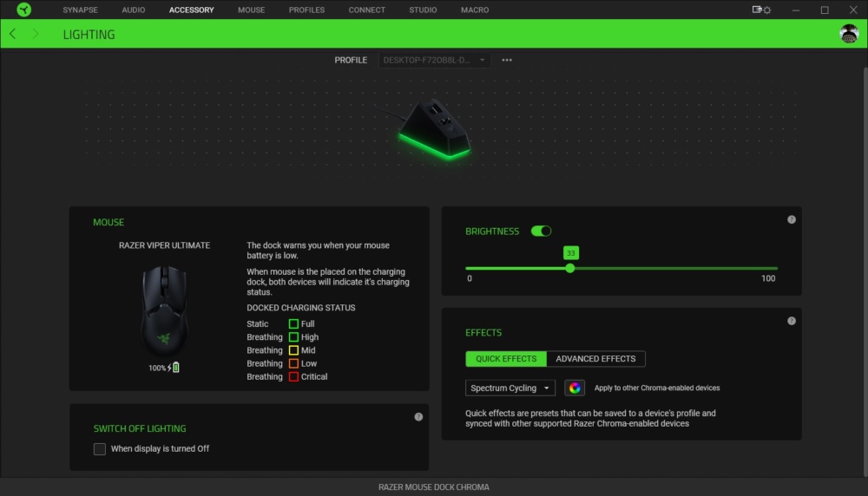Open the SYNAPSE tab
868x496 pixels.
click(x=80, y=10)
